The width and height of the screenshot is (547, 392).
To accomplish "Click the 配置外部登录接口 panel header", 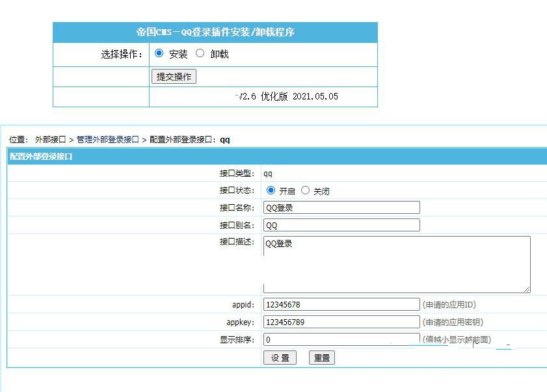I will tap(41, 157).
